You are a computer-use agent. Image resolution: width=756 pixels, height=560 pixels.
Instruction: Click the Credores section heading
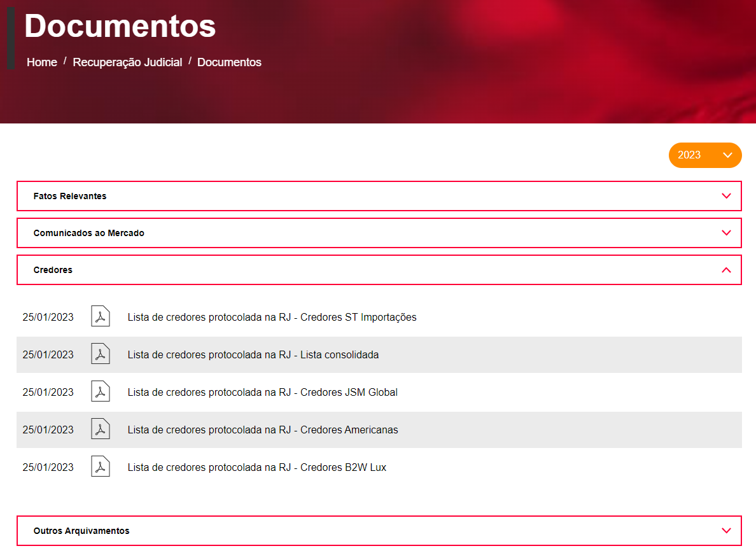pos(53,270)
